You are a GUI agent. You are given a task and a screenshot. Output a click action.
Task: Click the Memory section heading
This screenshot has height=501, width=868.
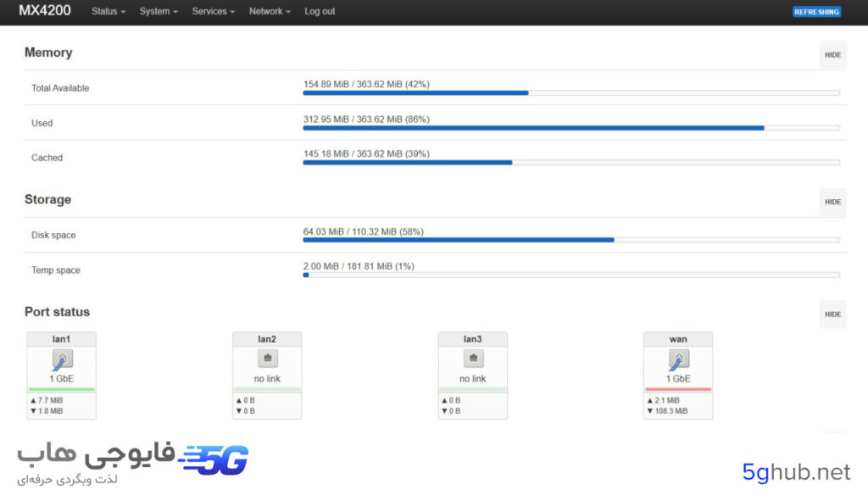[48, 53]
